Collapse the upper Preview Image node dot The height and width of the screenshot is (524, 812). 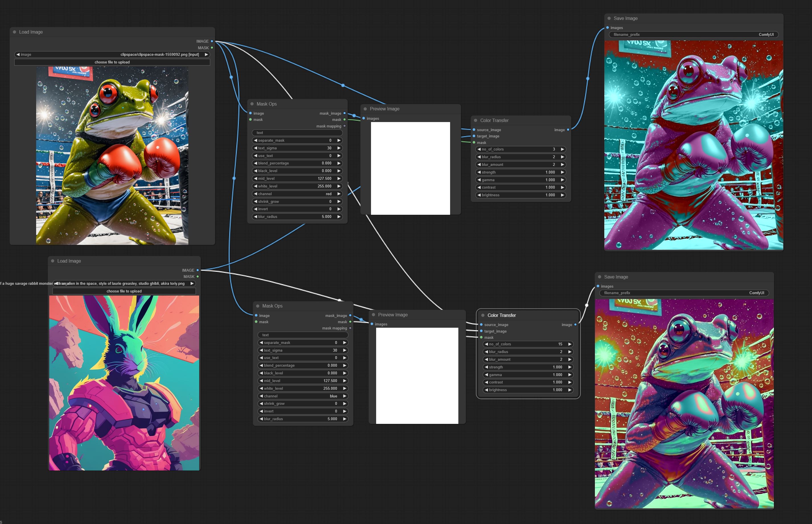pyautogui.click(x=366, y=109)
